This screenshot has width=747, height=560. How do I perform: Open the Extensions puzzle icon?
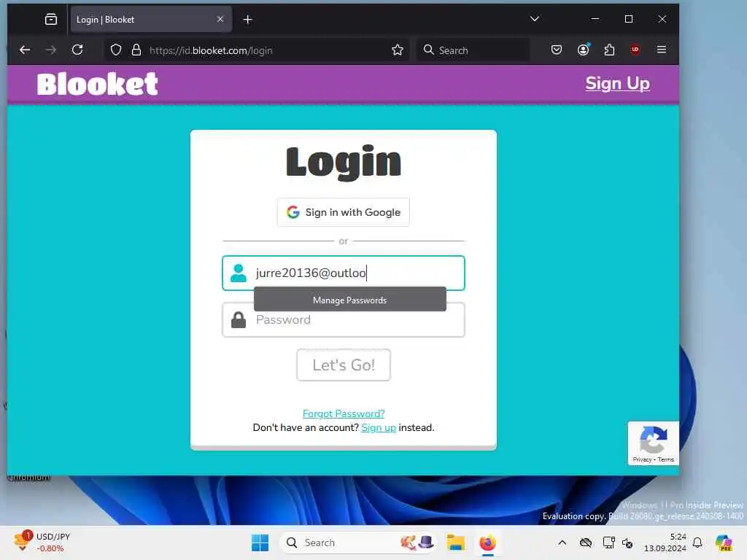pos(609,50)
